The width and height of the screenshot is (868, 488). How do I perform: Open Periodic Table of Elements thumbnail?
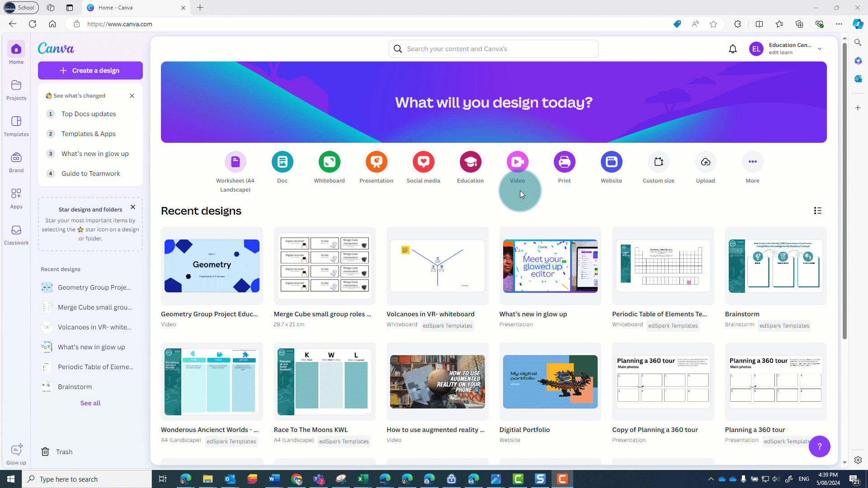click(663, 266)
